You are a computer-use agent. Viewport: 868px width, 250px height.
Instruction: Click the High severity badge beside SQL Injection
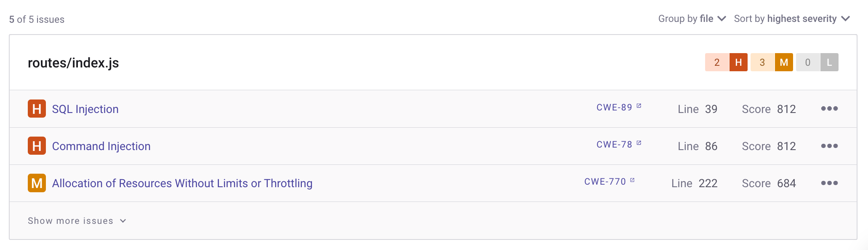tap(37, 109)
